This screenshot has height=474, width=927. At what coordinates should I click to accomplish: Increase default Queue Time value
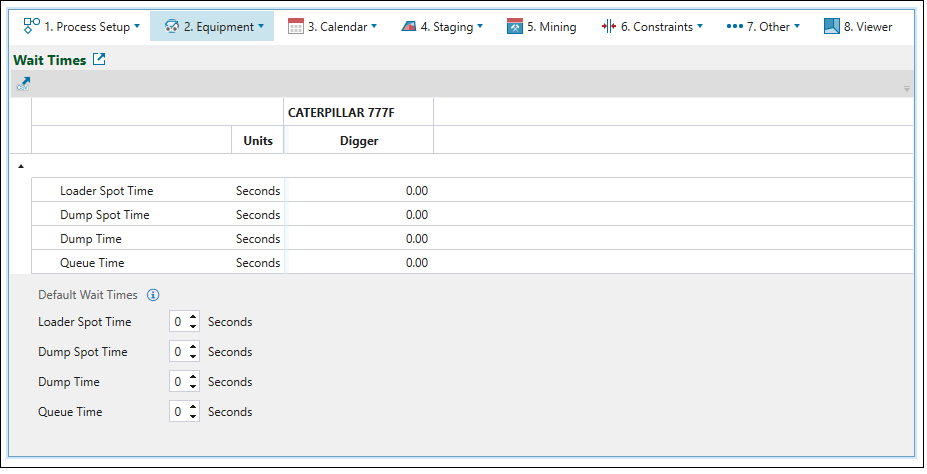193,408
